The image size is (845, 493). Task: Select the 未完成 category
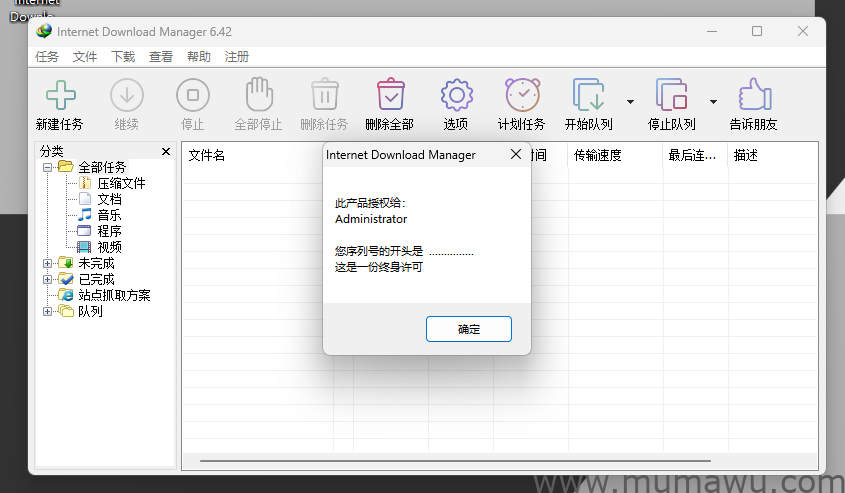pyautogui.click(x=96, y=263)
